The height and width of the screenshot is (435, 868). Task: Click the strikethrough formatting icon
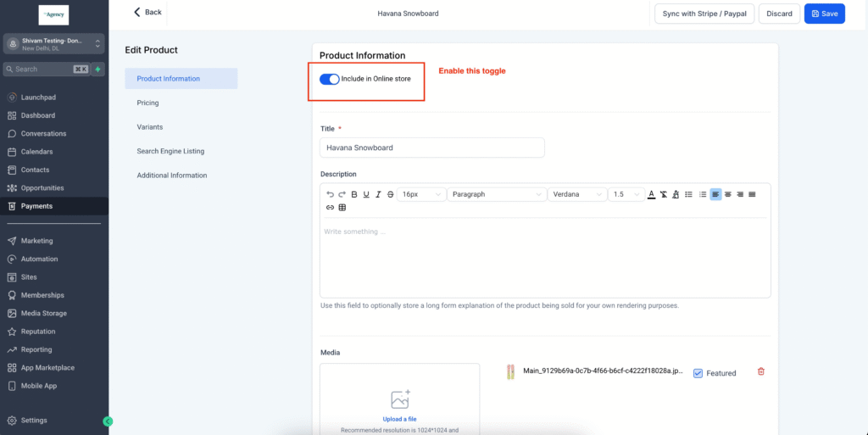click(390, 194)
